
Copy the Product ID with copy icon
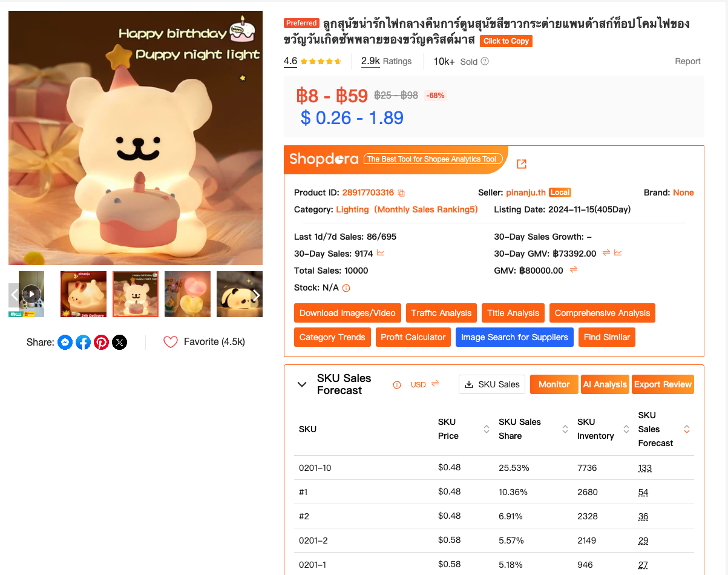[401, 193]
